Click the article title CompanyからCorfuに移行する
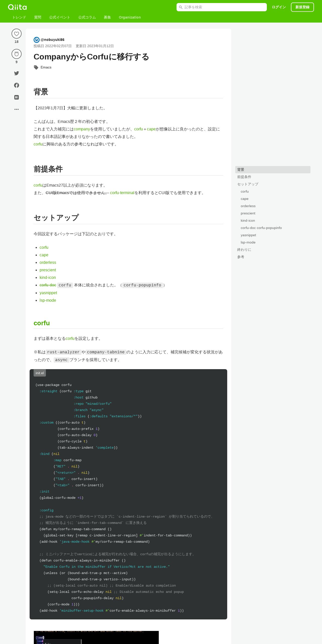Image resolution: width=322 pixels, height=644 pixels. (91, 57)
